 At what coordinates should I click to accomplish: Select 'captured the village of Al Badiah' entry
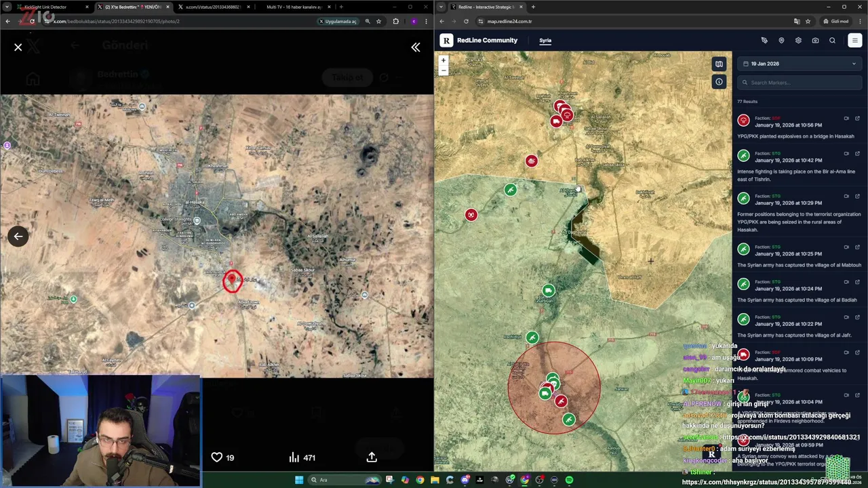(x=800, y=291)
